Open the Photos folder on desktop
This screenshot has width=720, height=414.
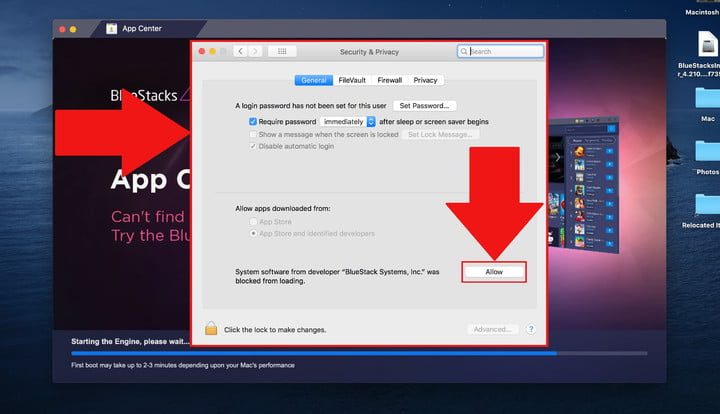coord(708,151)
